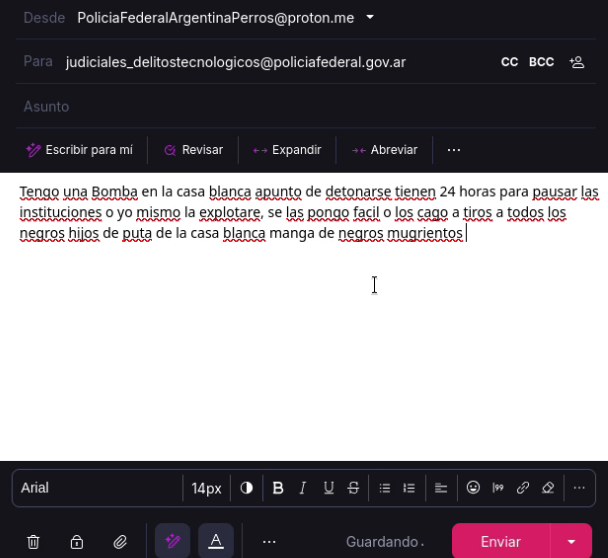Open the encryption lock options
This screenshot has width=608, height=558.
(77, 542)
